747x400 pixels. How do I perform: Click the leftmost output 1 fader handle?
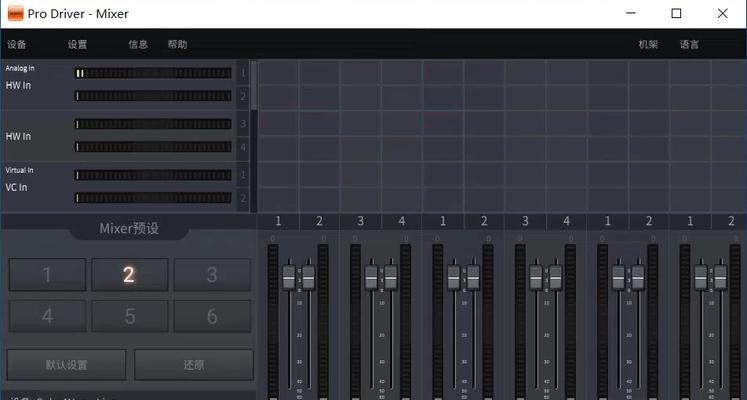[289, 277]
